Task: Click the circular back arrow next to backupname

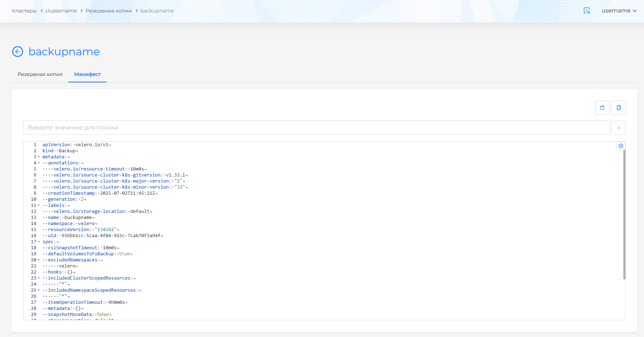Action: pos(17,52)
